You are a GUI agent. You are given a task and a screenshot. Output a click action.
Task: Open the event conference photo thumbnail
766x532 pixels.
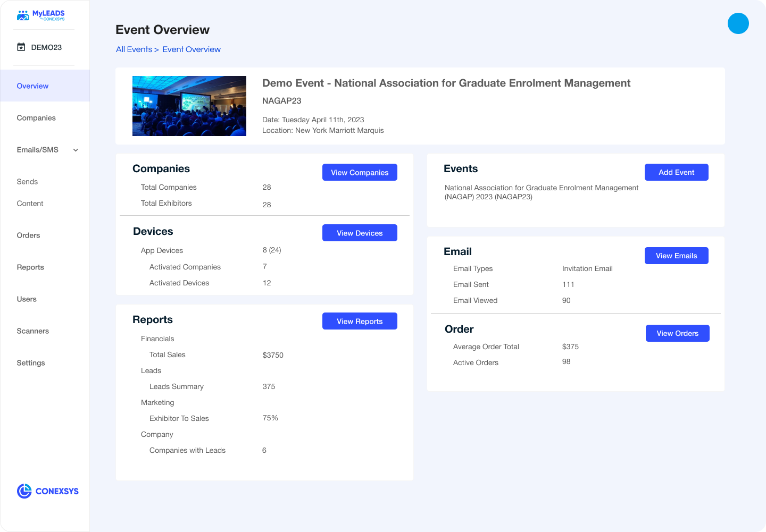click(x=189, y=106)
